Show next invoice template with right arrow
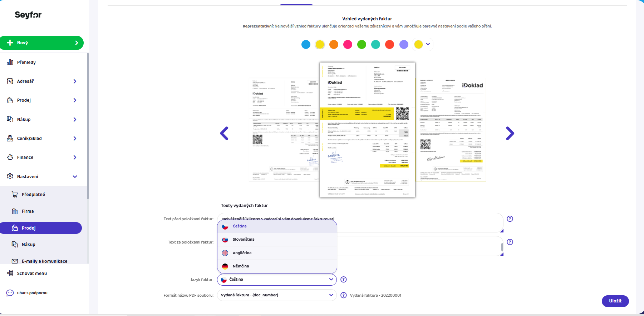The width and height of the screenshot is (644, 316). [x=510, y=134]
